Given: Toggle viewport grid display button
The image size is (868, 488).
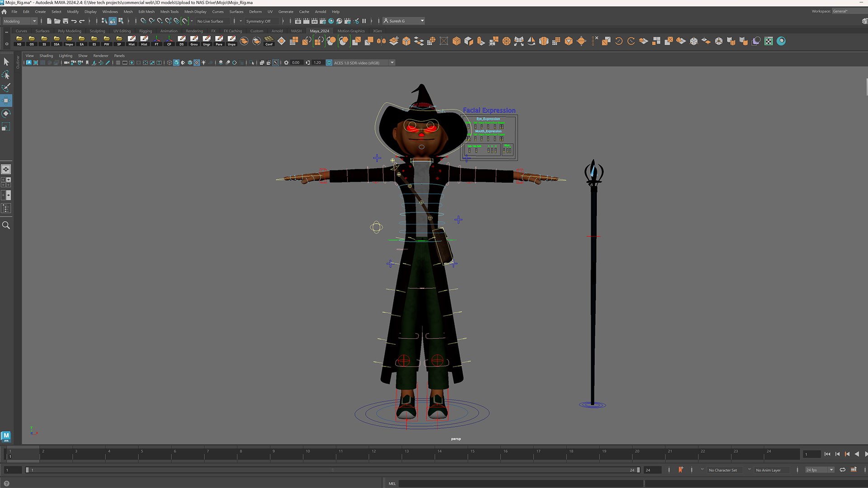Looking at the screenshot, I should pyautogui.click(x=118, y=63).
